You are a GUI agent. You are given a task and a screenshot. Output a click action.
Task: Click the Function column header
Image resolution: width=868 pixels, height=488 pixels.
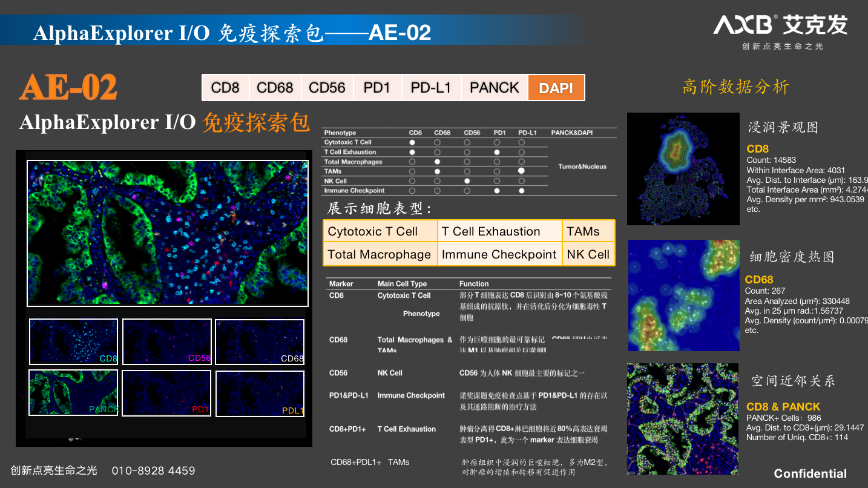474,283
